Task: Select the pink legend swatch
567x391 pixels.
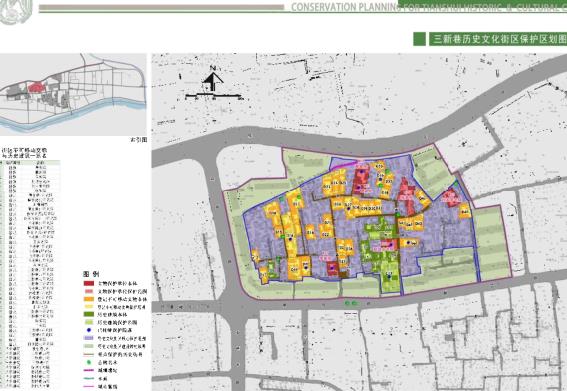Action: pos(89,291)
